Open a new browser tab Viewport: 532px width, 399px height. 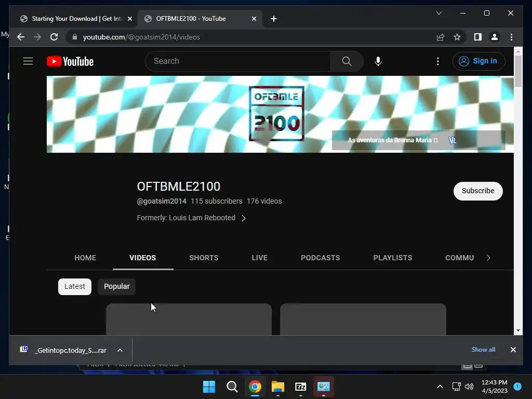(273, 19)
